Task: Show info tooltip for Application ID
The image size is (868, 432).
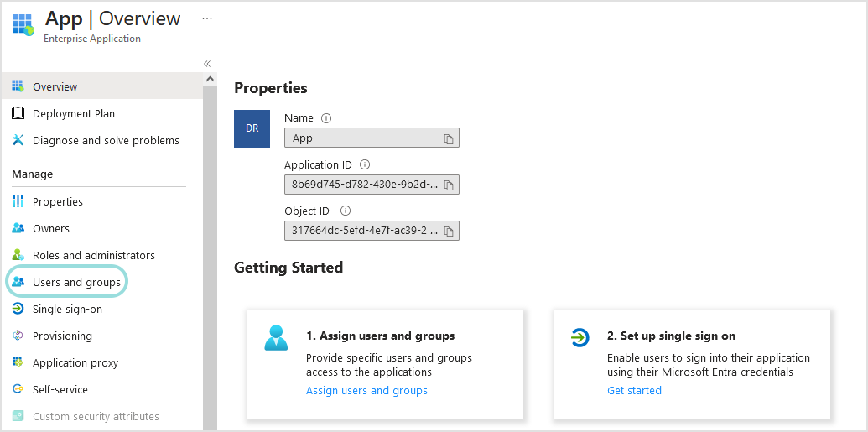Action: coord(364,164)
